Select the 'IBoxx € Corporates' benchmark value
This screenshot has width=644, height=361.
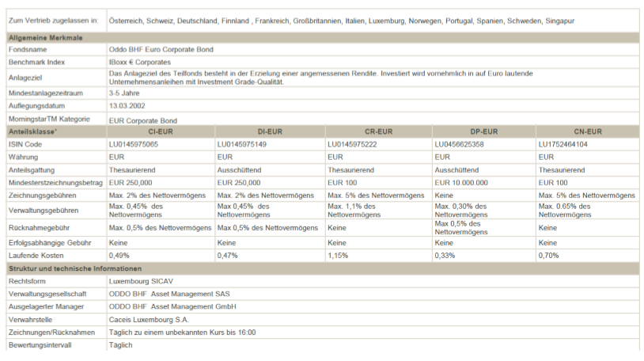[x=140, y=62]
